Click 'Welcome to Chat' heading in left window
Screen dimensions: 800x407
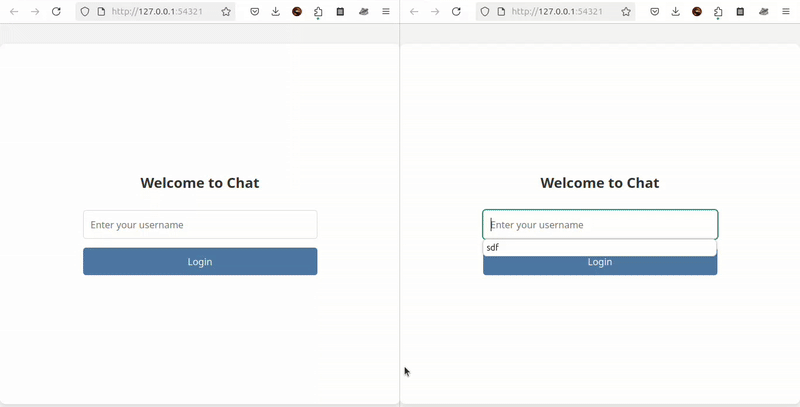[200, 183]
